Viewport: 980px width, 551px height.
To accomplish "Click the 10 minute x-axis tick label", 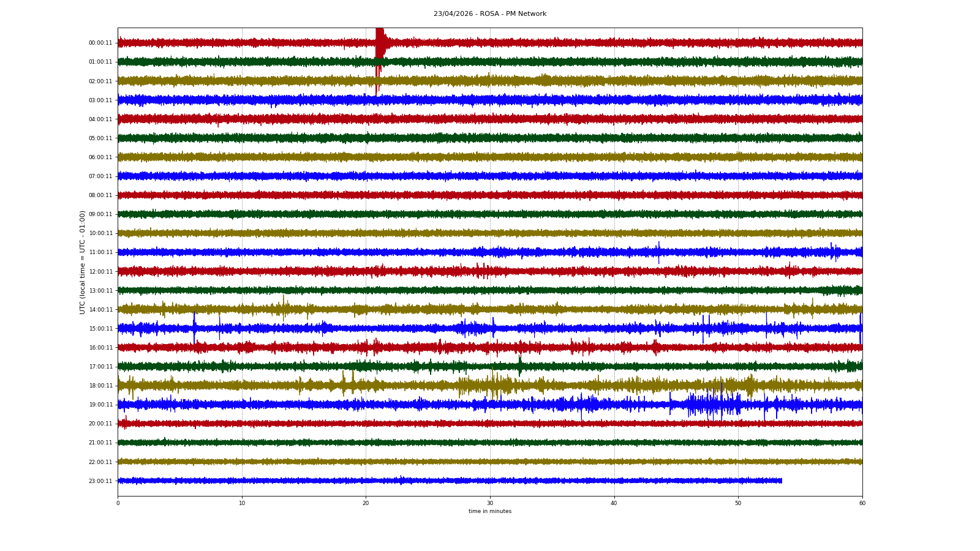I will click(x=242, y=503).
